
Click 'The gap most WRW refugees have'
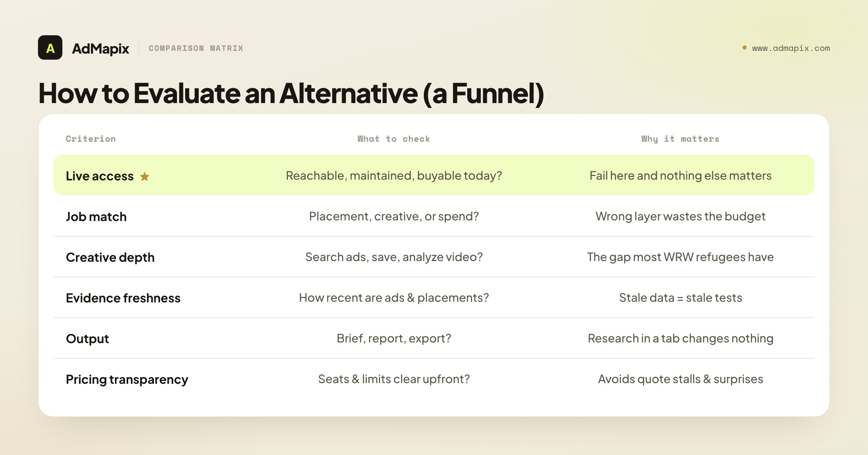tap(680, 257)
